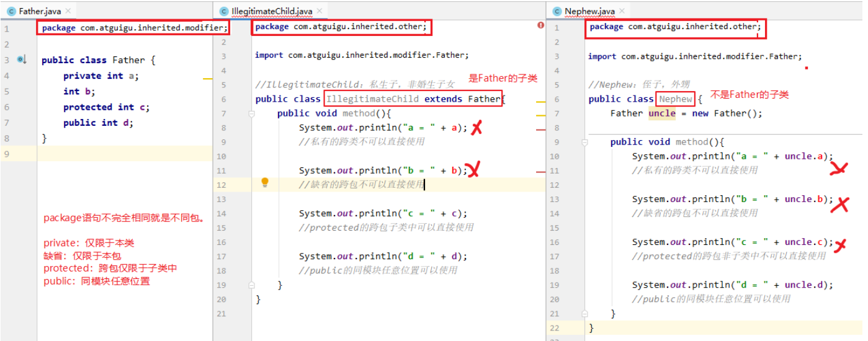Click 'package com.atguigu.inherited.modifier;' in Father.java
This screenshot has height=341, width=868.
coord(135,28)
